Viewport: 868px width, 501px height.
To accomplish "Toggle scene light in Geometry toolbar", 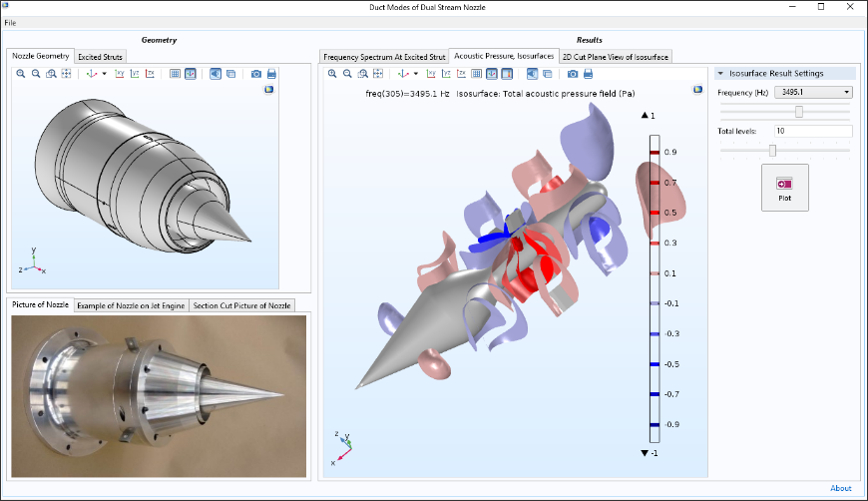I will click(216, 74).
